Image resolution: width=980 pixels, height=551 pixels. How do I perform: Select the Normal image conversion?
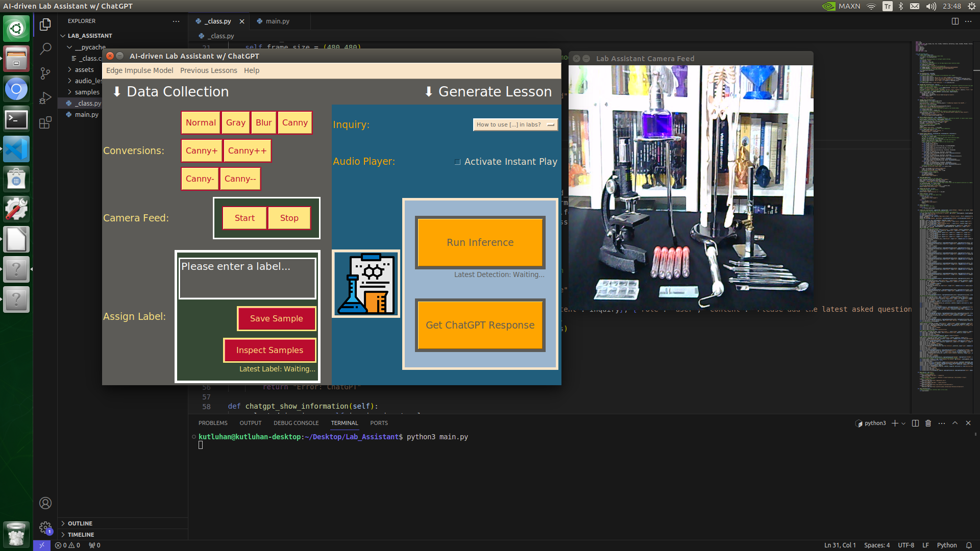tap(200, 122)
